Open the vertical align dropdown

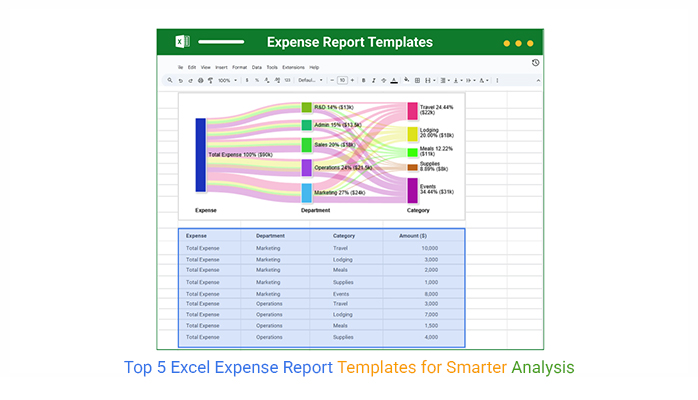tap(458, 81)
